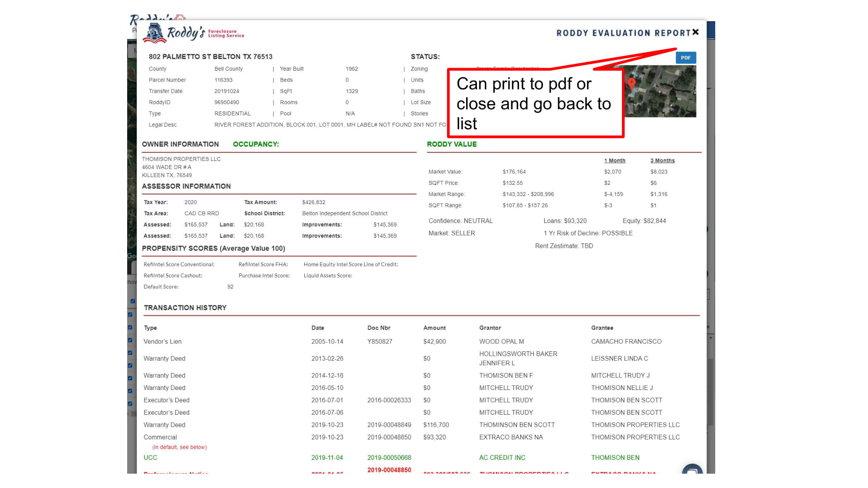Click the blue PDF button
Image resolution: width=868 pixels, height=488 pixels.
click(686, 58)
